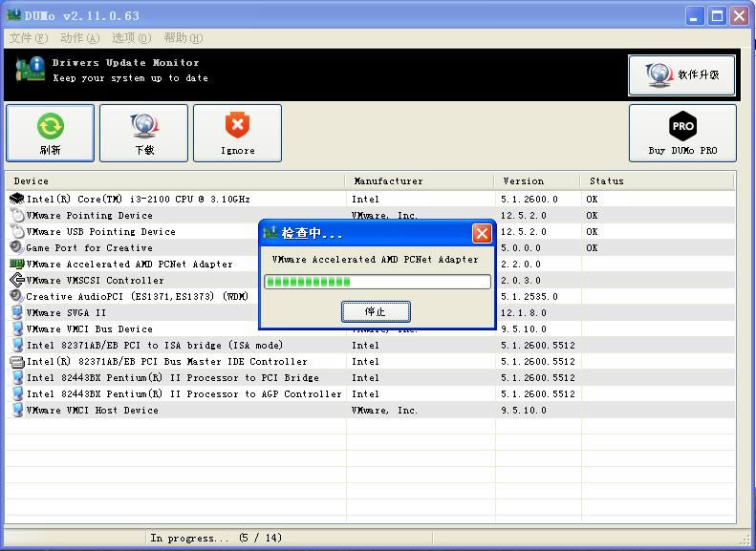
Task: Click icon beside Intel 82371AB/EB PCI to ISA bridge
Action: coord(17,345)
